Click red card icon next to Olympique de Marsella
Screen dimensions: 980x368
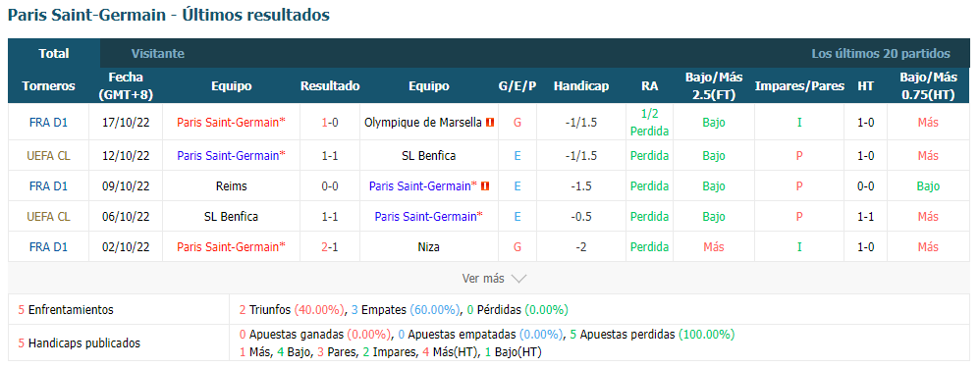tap(490, 123)
